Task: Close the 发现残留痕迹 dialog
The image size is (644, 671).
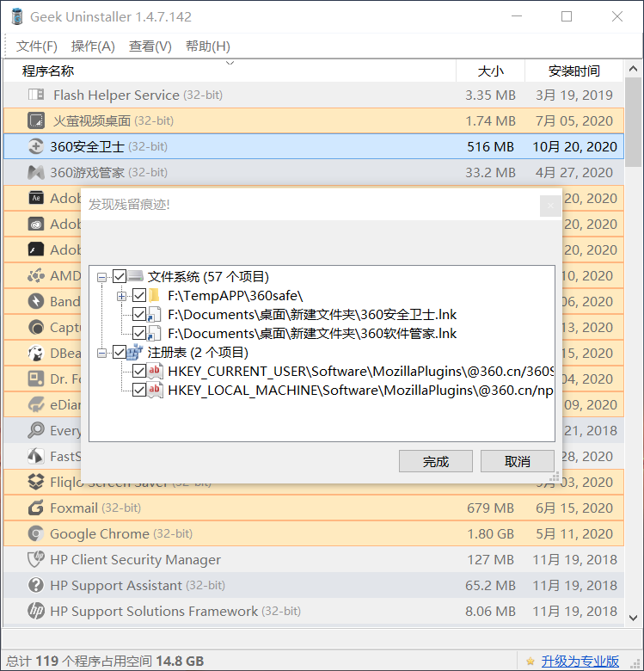Action: pos(550,206)
